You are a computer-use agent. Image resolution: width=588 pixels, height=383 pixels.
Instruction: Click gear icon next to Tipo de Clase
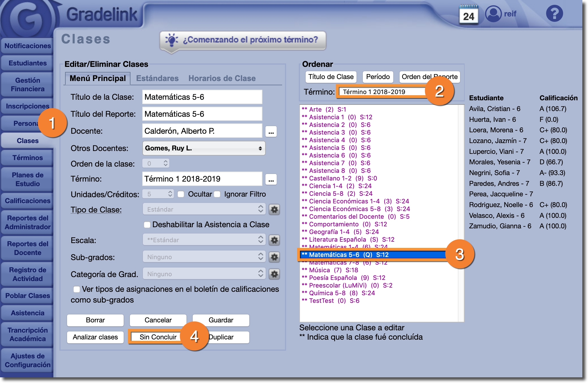click(x=274, y=210)
